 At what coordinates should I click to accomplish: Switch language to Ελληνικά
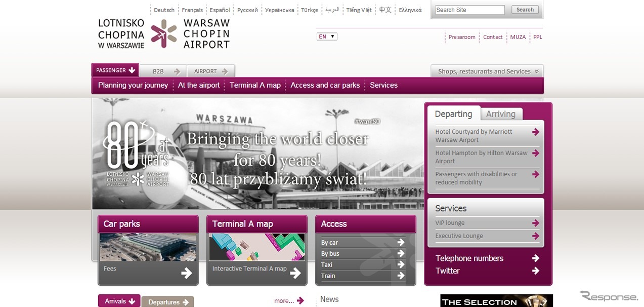[410, 10]
